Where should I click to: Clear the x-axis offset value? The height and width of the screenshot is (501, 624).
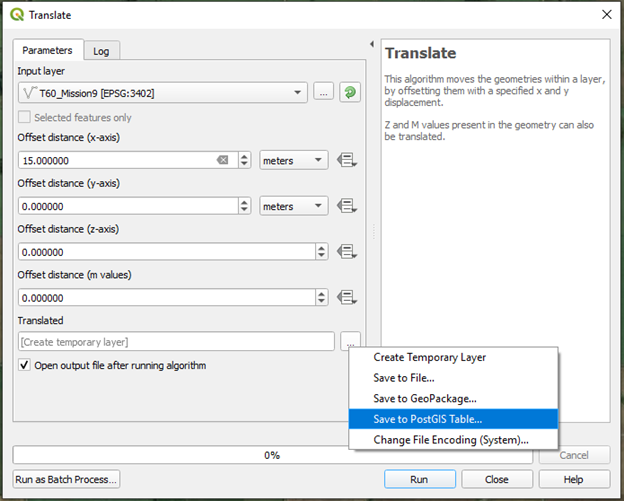click(222, 160)
